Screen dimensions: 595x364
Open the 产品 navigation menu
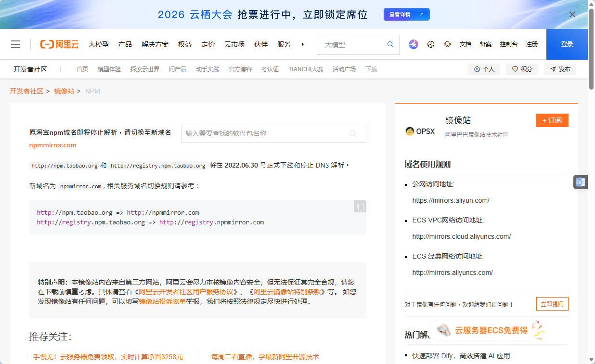[x=125, y=44]
